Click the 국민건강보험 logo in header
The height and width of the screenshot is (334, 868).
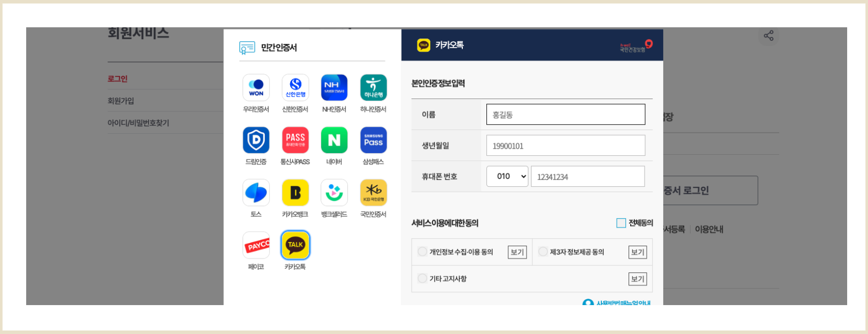[636, 46]
